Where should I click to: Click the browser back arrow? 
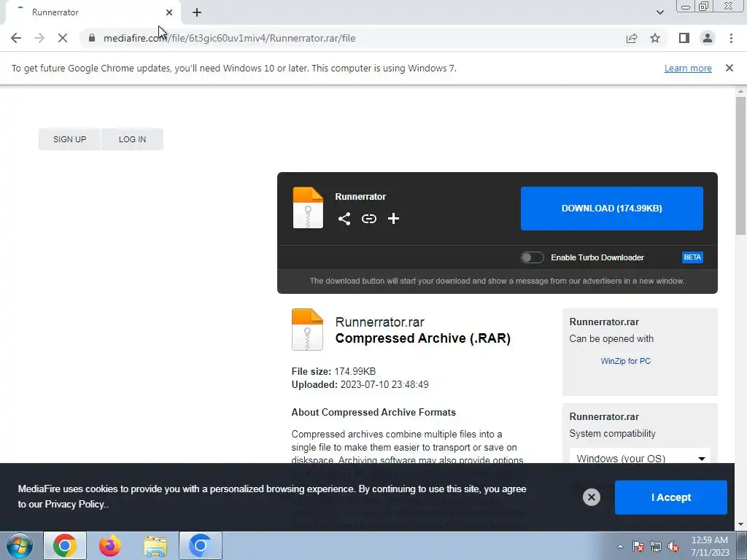click(16, 38)
